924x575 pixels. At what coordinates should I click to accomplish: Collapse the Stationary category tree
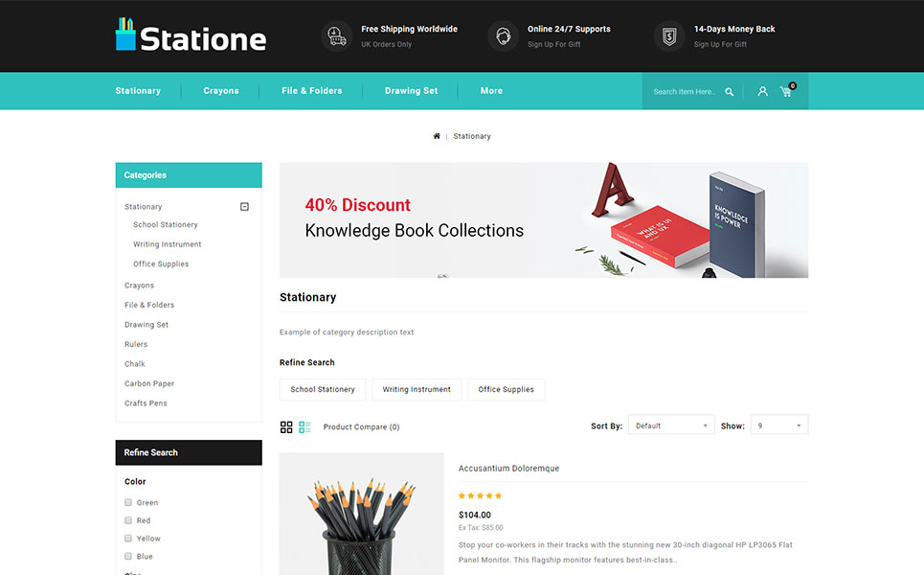coord(244,206)
